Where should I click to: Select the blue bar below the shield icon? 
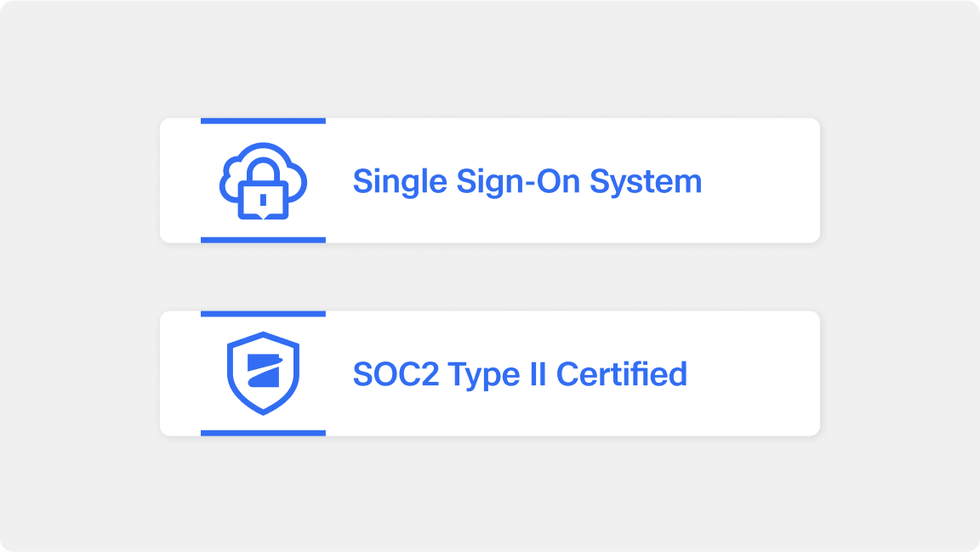[x=263, y=433]
